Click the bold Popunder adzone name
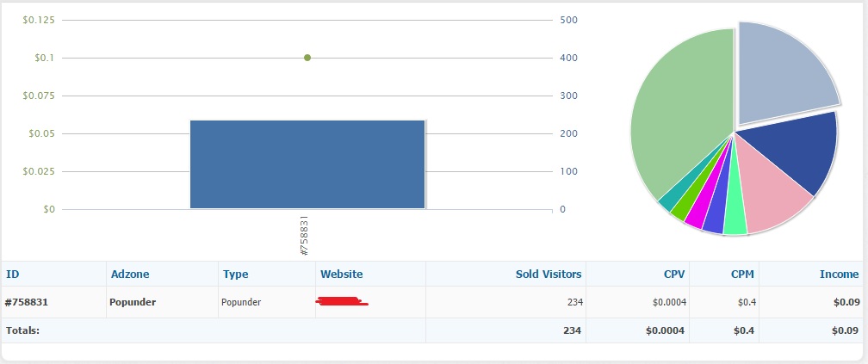 pyautogui.click(x=133, y=302)
